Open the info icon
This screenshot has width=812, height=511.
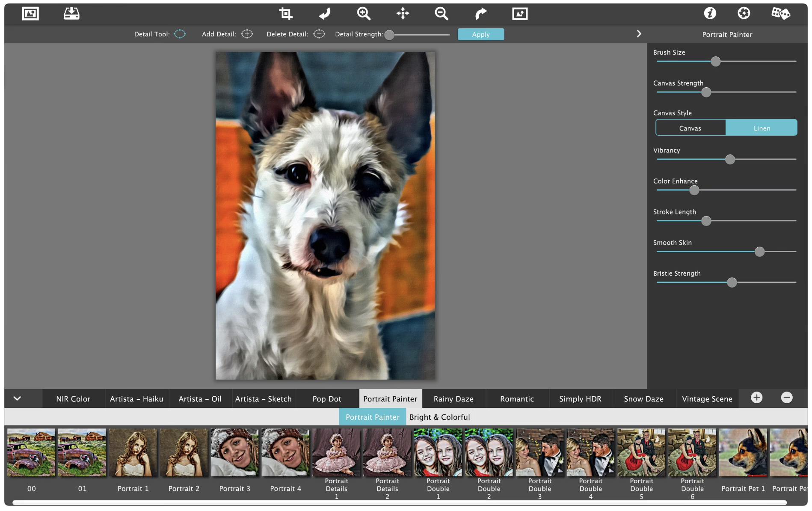coord(710,14)
